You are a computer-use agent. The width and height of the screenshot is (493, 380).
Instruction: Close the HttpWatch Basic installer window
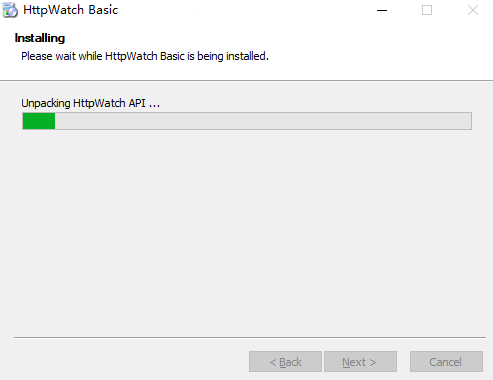pos(473,10)
